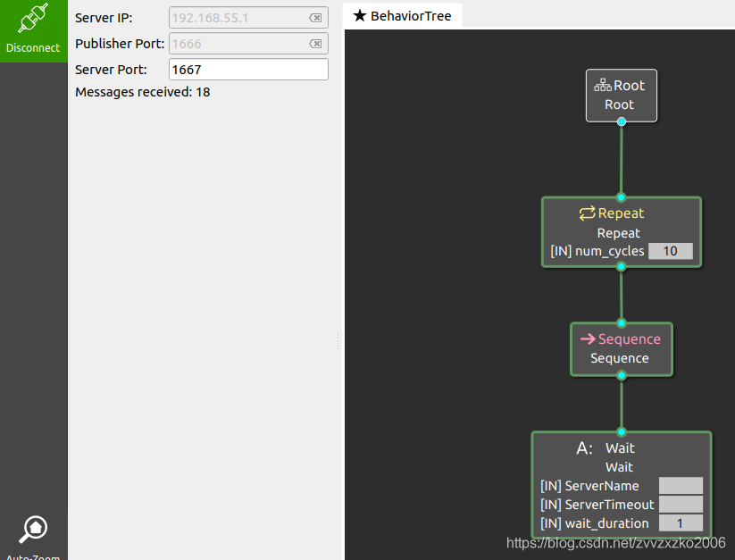The width and height of the screenshot is (735, 560).
Task: Click the wait_duration field showing 1
Action: tap(681, 523)
